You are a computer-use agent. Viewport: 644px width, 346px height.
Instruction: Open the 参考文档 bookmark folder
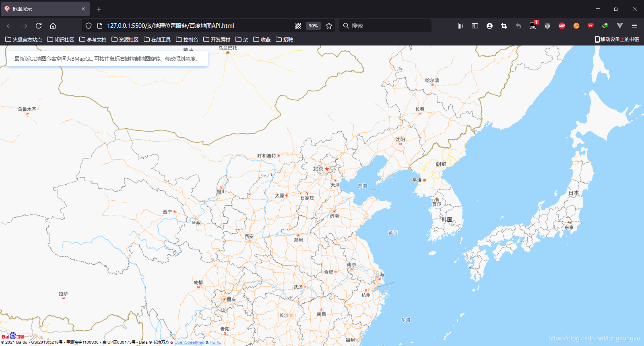coord(93,39)
